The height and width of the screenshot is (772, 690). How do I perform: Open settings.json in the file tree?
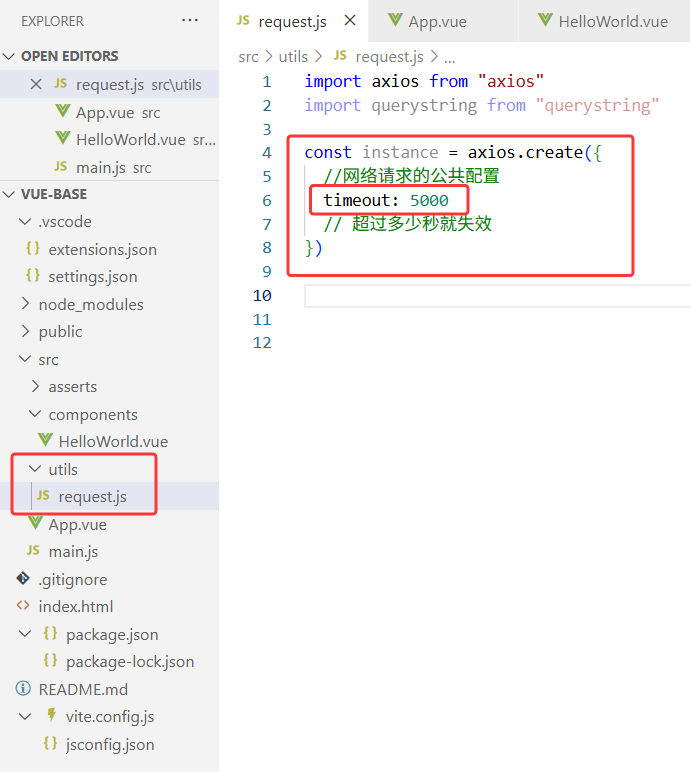click(93, 277)
